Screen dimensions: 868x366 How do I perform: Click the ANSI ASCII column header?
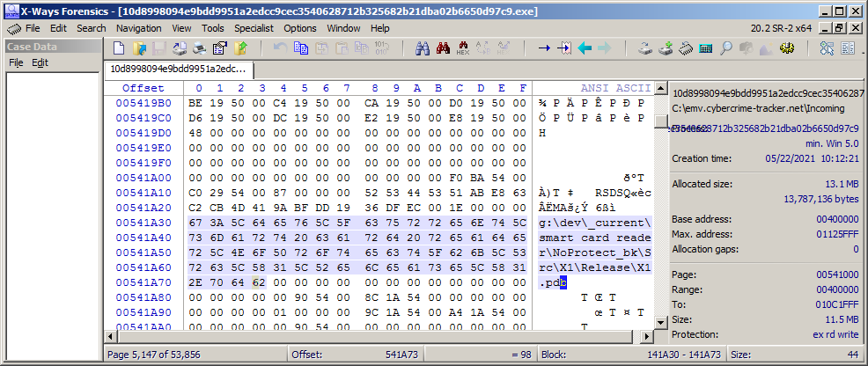(x=614, y=88)
